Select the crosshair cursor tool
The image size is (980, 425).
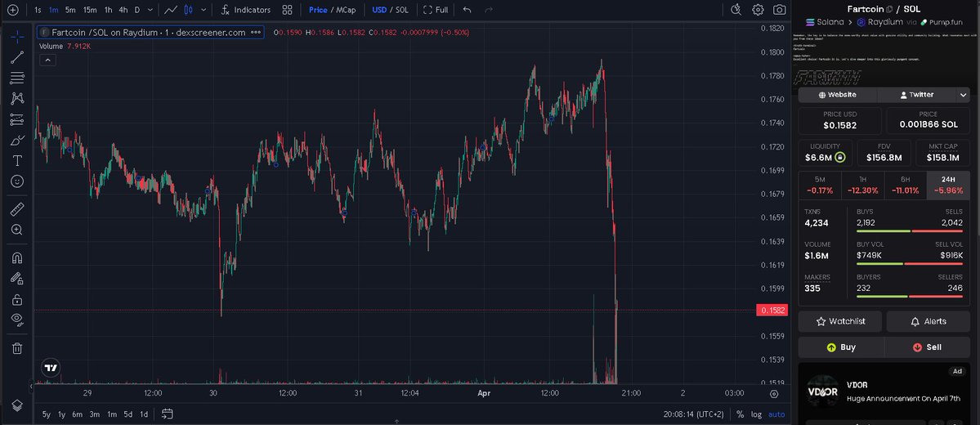17,37
